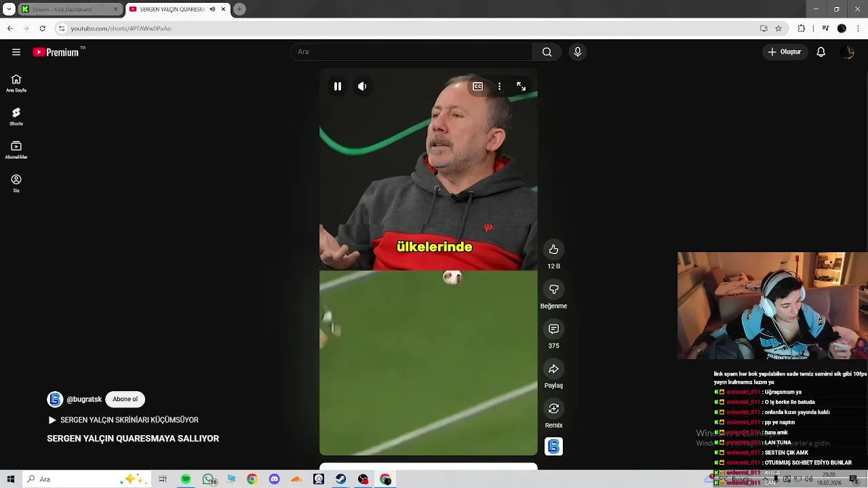
Task: Focus the YouTube Ara search field
Action: [x=412, y=52]
